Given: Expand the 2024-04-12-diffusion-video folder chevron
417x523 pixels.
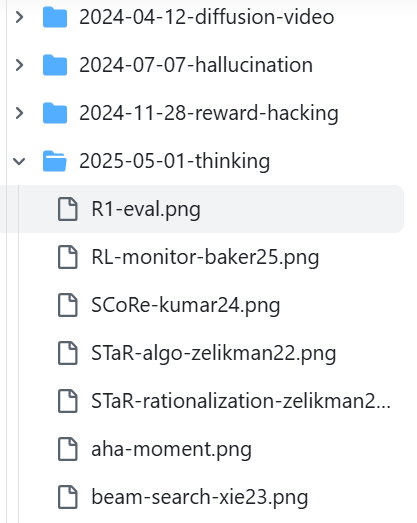Looking at the screenshot, I should click(x=19, y=17).
